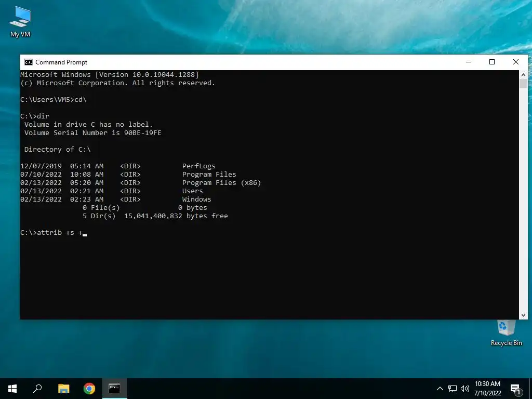
Task: Open network status tray icon
Action: [453, 389]
